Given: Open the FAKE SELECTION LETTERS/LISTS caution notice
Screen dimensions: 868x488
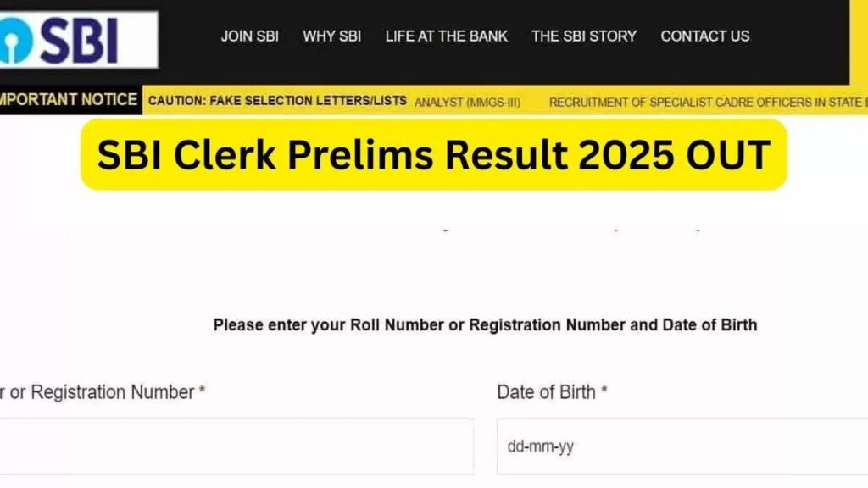Looking at the screenshot, I should click(280, 99).
